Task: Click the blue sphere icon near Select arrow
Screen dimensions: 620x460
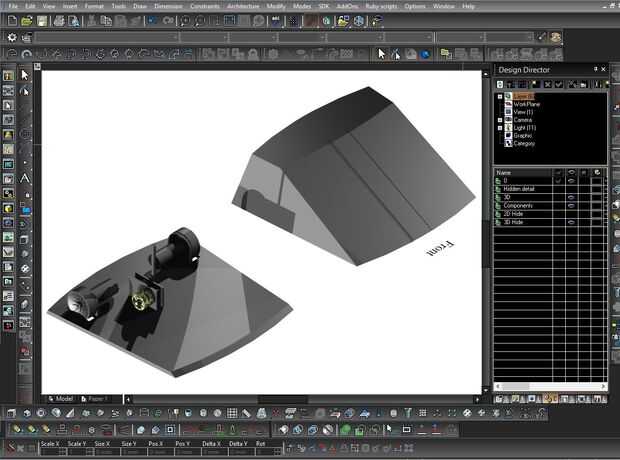Action: coord(425,54)
